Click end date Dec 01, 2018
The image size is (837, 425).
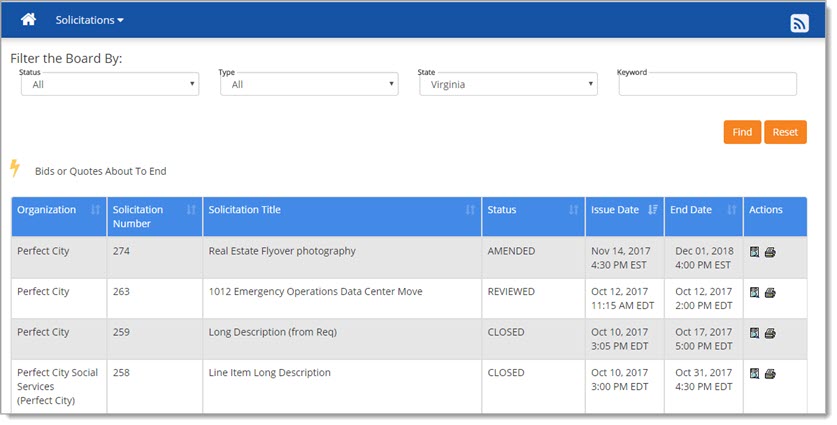point(704,251)
